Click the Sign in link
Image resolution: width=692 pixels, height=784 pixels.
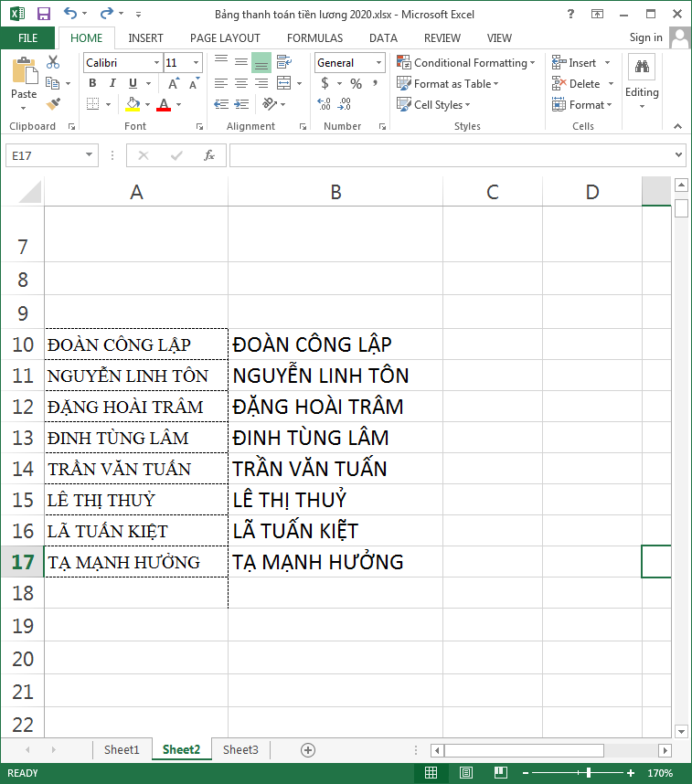pos(645,37)
